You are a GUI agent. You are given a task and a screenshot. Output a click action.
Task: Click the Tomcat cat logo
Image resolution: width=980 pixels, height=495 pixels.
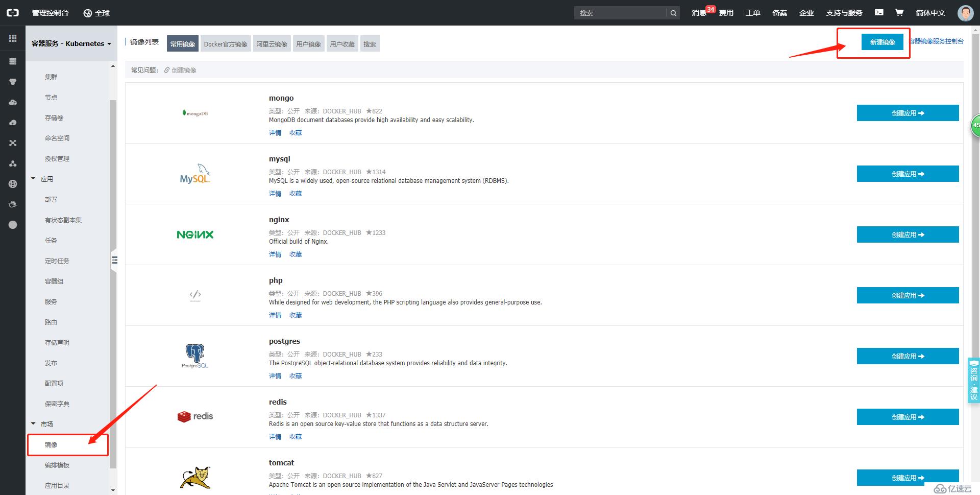pos(195,478)
